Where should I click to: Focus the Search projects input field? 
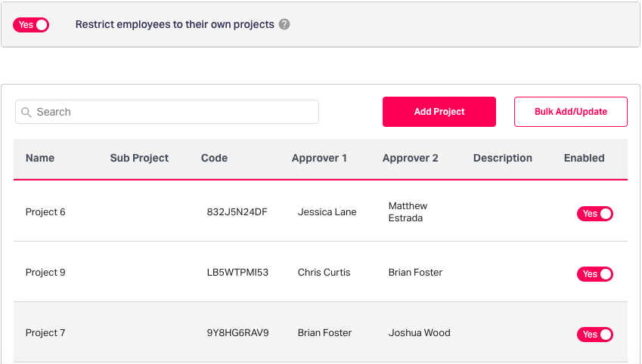[x=167, y=112]
